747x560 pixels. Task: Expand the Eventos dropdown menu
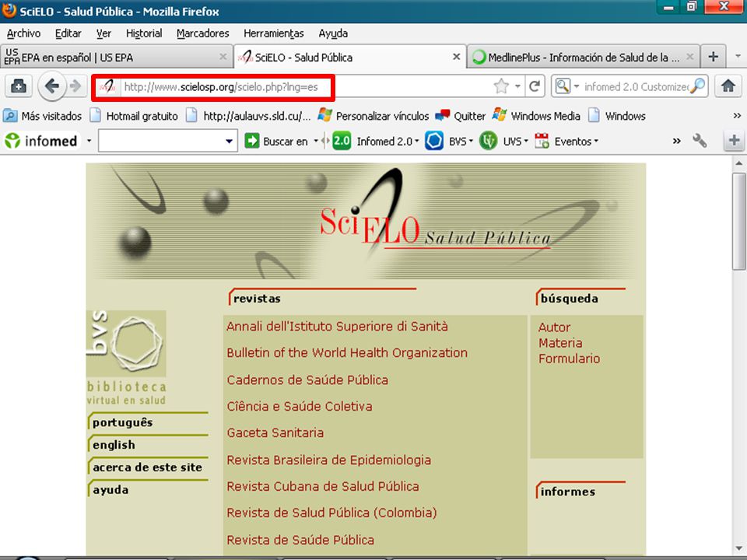(596, 142)
